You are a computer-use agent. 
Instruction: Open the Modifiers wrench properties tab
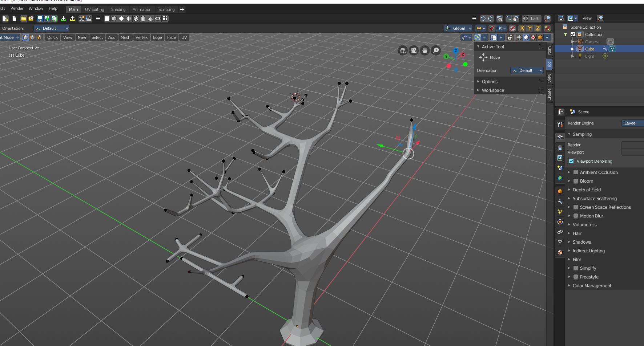click(560, 202)
